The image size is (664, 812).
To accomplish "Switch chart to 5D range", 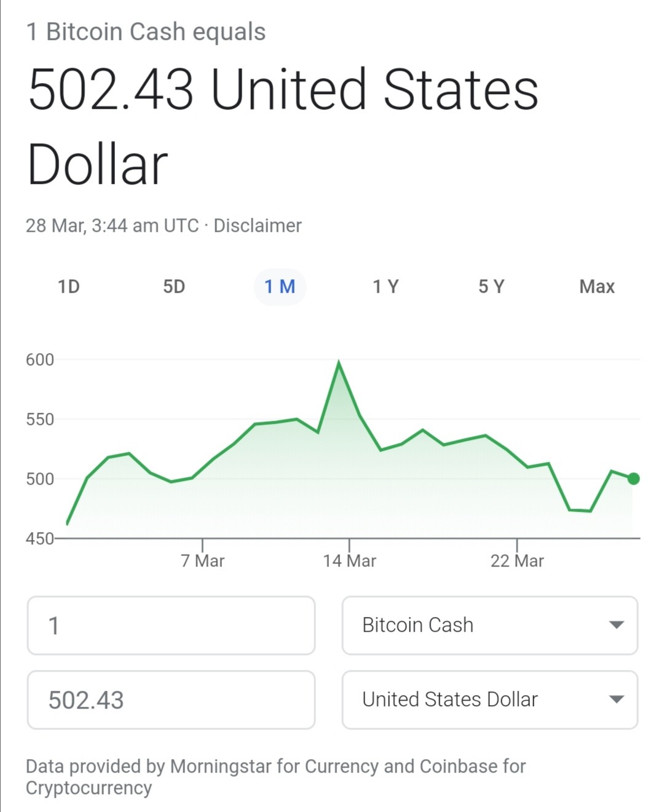I will coord(174,287).
